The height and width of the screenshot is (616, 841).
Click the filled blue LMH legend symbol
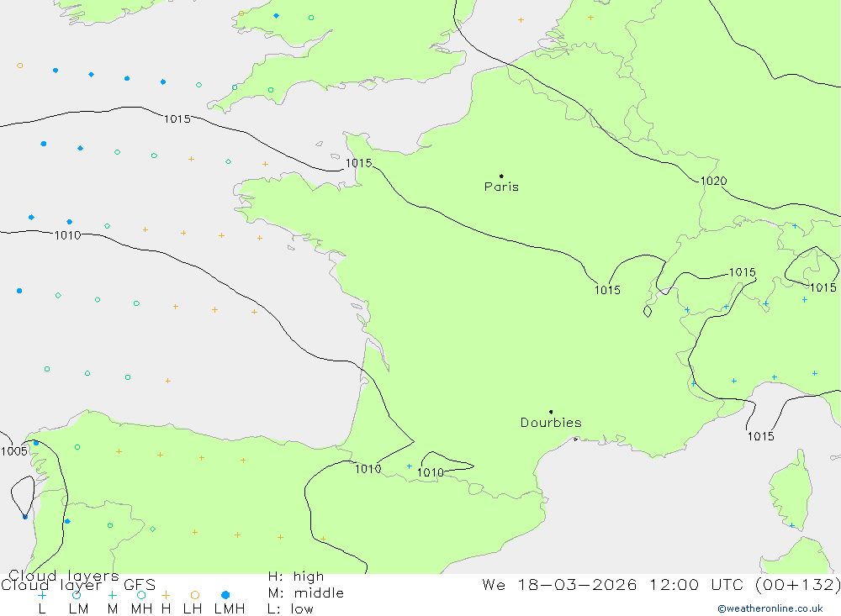[x=225, y=595]
